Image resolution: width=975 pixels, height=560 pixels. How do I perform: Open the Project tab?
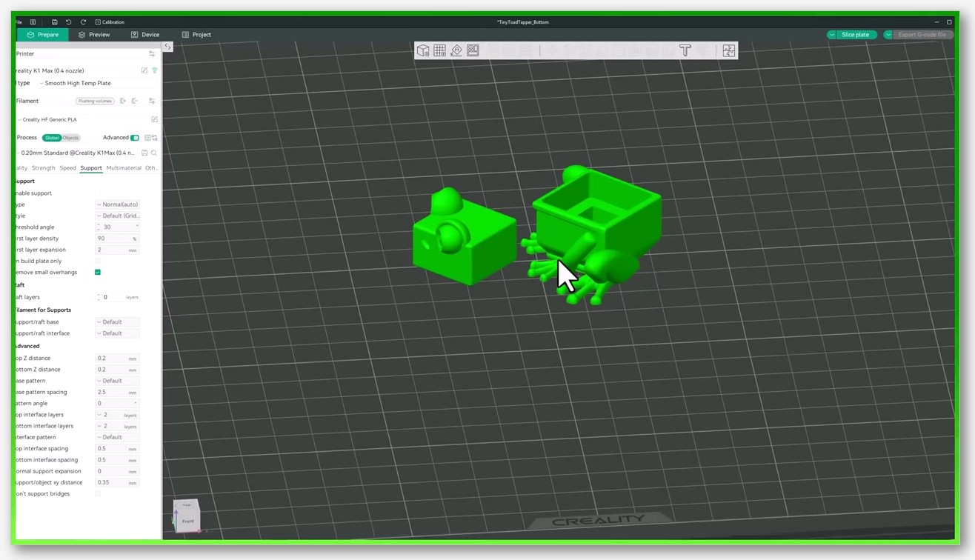[196, 35]
